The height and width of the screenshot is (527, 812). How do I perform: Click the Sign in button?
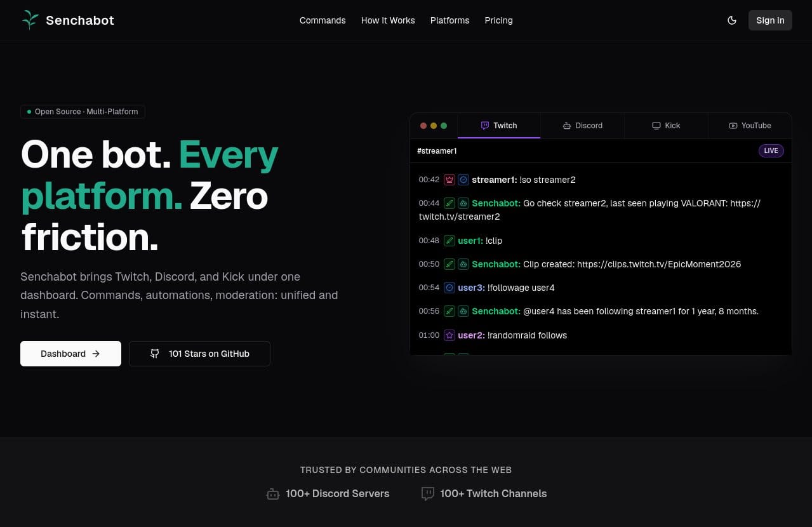770,20
